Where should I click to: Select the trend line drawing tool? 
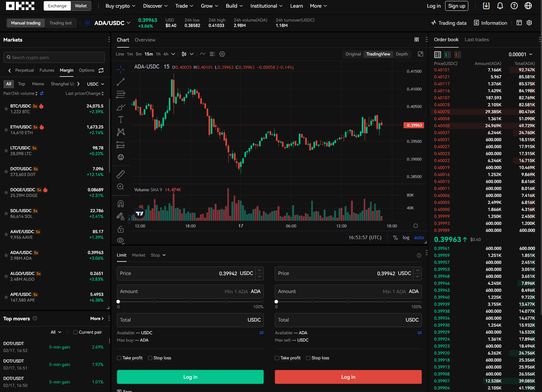coord(121,82)
